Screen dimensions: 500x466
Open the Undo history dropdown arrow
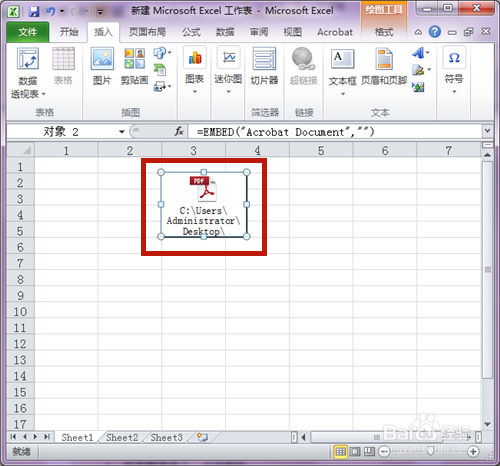click(x=62, y=12)
